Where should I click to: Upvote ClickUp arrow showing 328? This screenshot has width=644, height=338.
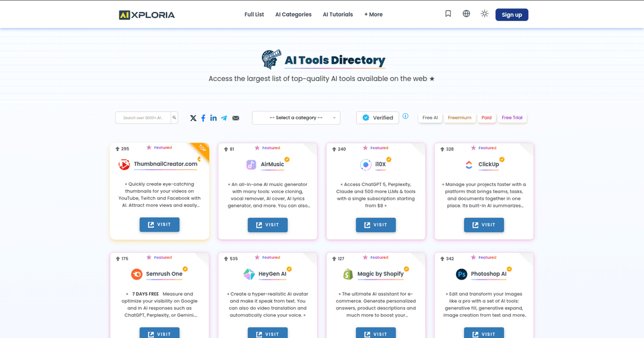(442, 149)
